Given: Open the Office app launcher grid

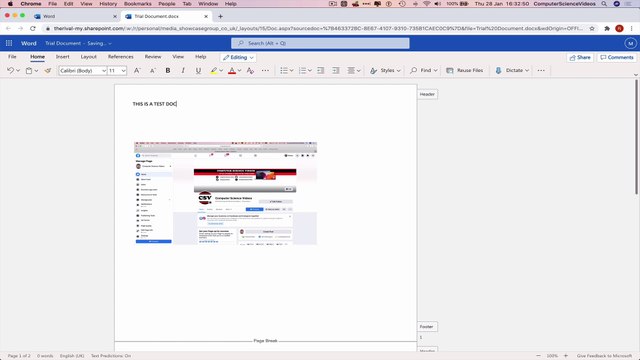Looking at the screenshot, I should click(x=9, y=43).
